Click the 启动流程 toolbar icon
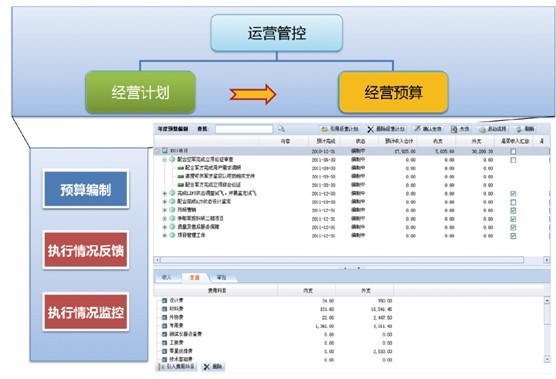556x379 pixels. pos(482,129)
